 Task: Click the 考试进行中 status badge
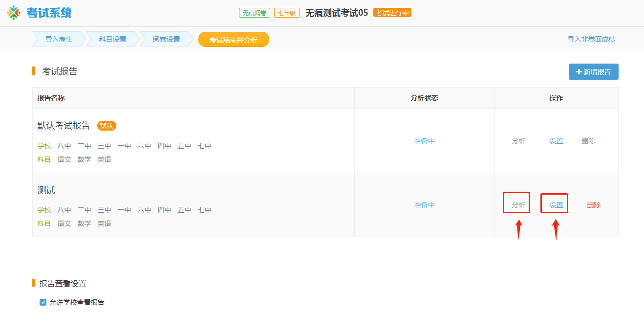click(392, 13)
